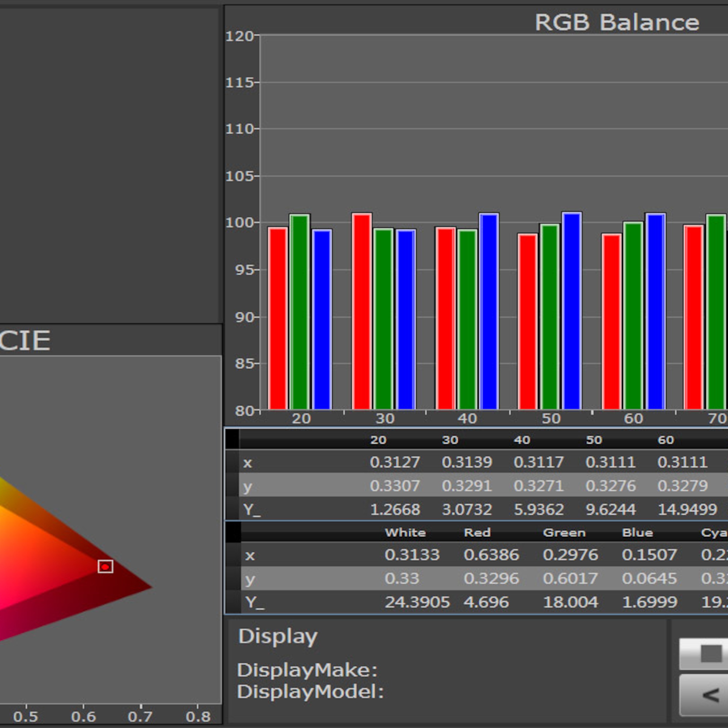728x728 pixels.
Task: Click the y value 0.3271
Action: (x=539, y=486)
